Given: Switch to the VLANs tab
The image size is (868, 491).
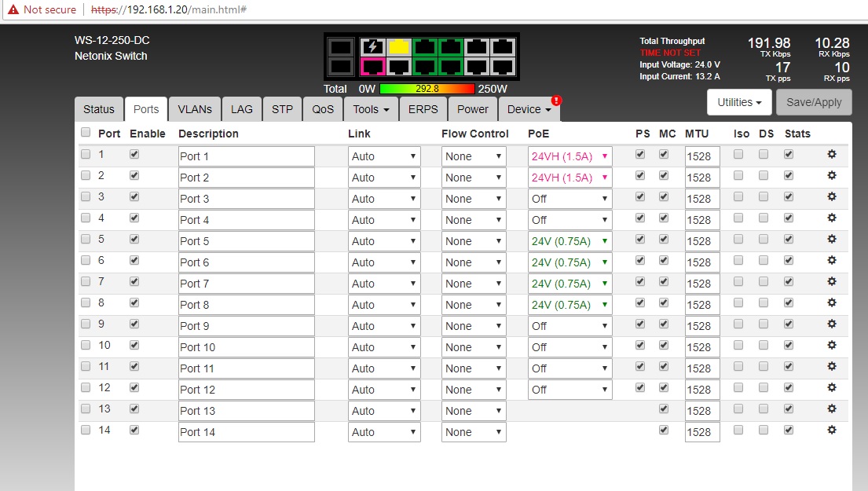Looking at the screenshot, I should 194,109.
